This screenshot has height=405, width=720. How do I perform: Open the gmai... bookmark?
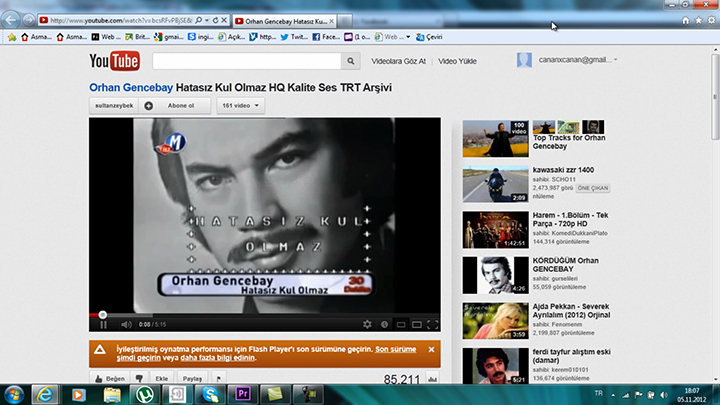click(x=169, y=37)
